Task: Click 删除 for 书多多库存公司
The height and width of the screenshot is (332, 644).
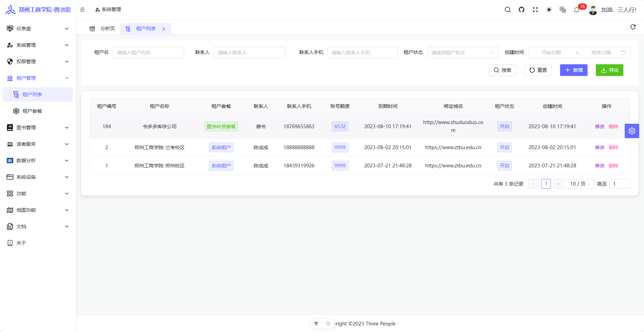Action: (x=613, y=126)
